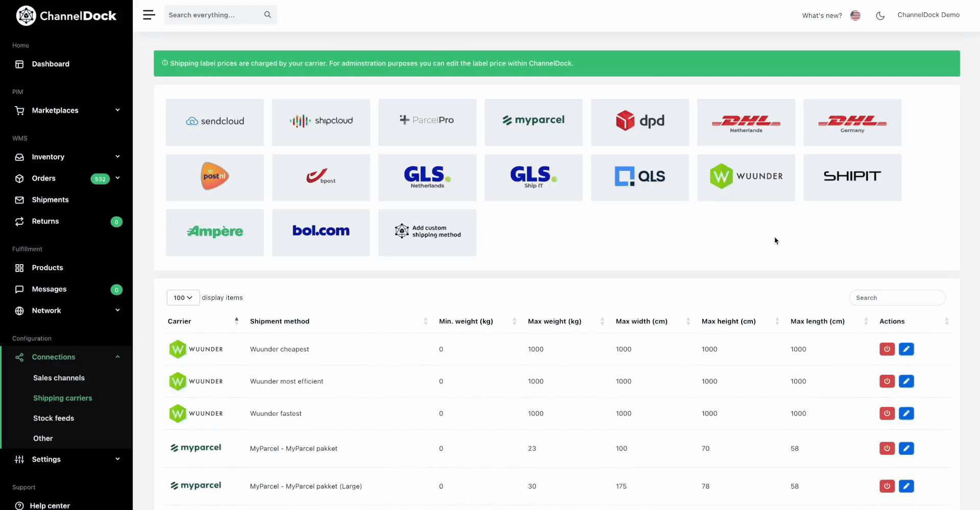Select SHIPIT carrier tile

pos(852,177)
